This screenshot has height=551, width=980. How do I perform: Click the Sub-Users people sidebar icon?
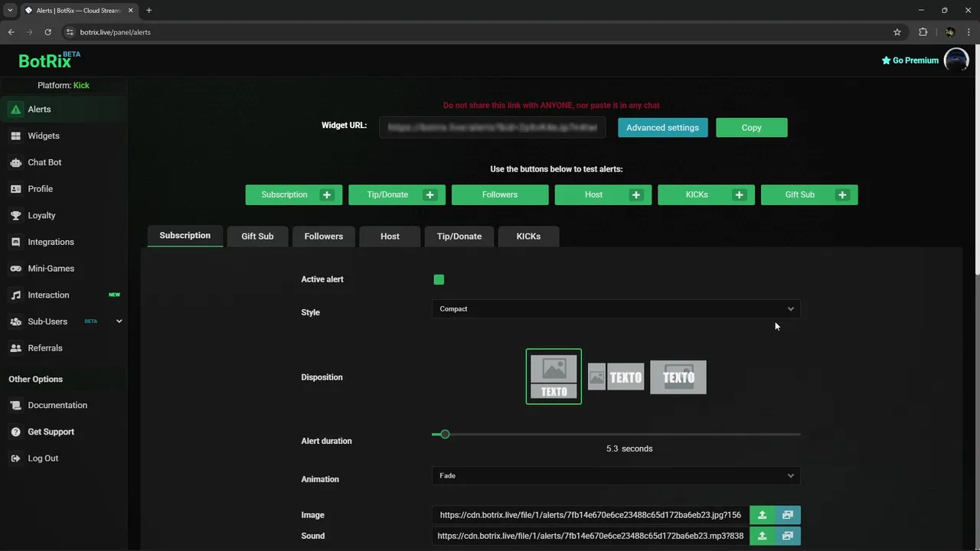pyautogui.click(x=15, y=321)
